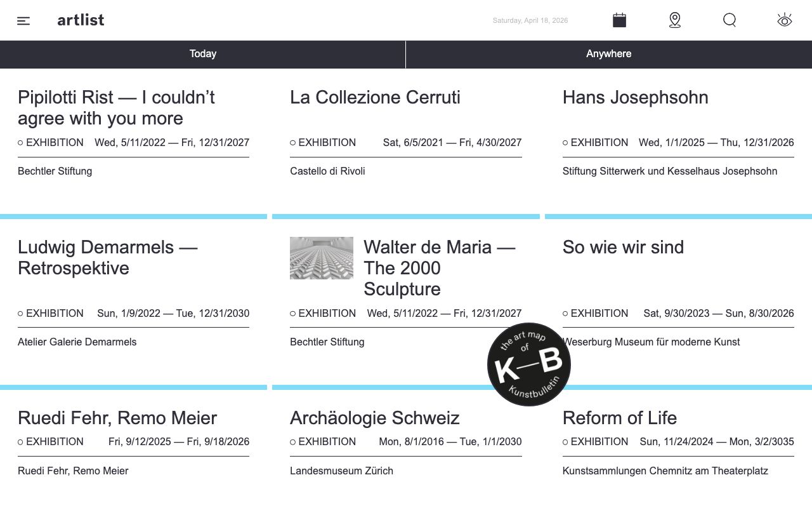The height and width of the screenshot is (508, 812).
Task: Open the map location pin icon
Action: click(675, 20)
